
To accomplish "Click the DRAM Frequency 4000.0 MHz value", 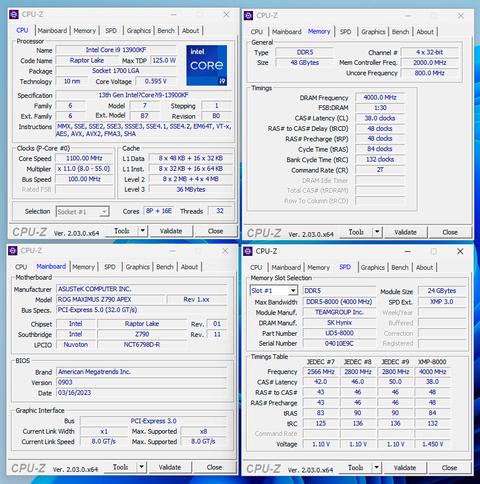I will pyautogui.click(x=380, y=98).
